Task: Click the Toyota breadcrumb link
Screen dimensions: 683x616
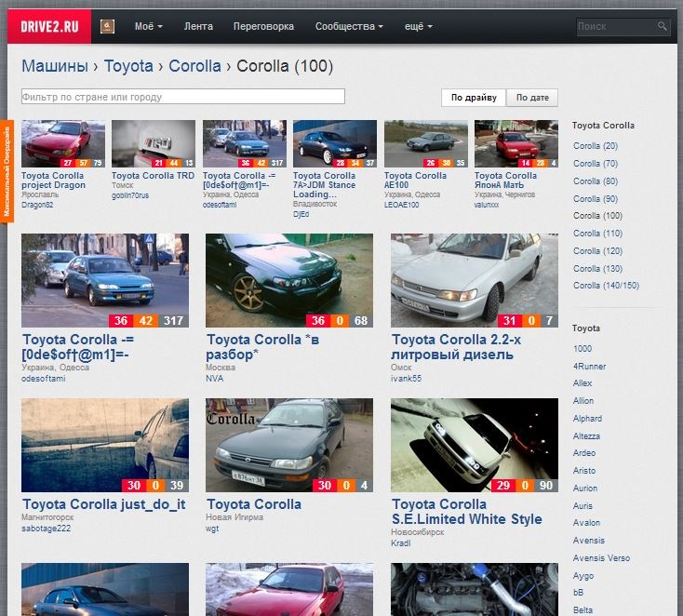Action: [x=128, y=66]
